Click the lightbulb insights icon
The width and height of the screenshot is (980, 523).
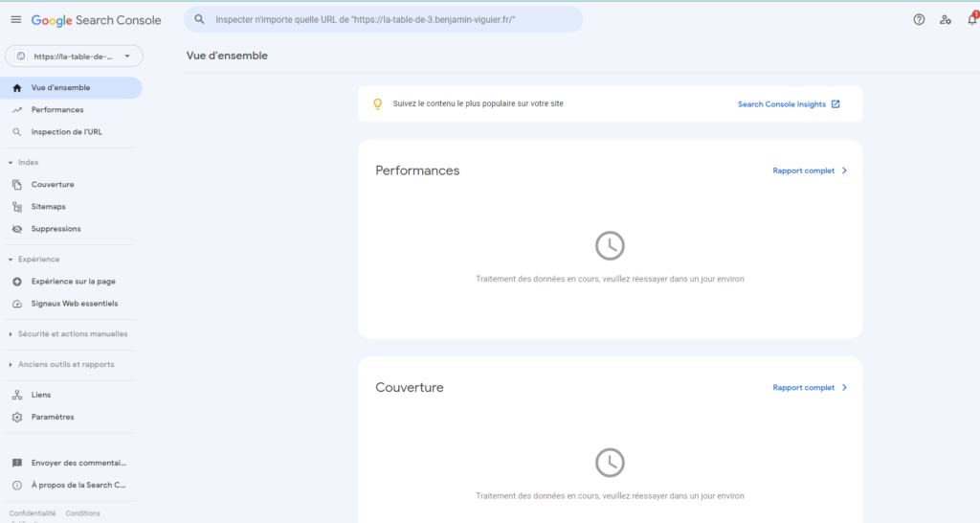[x=377, y=103]
